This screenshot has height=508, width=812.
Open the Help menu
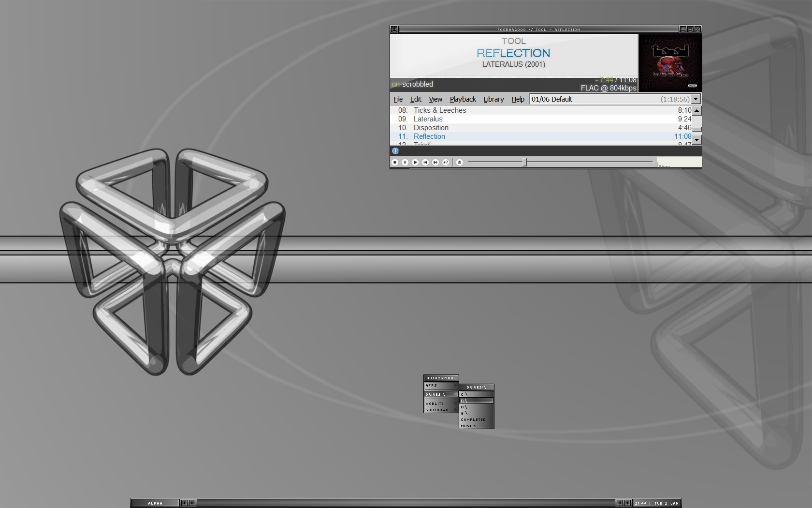pos(518,99)
